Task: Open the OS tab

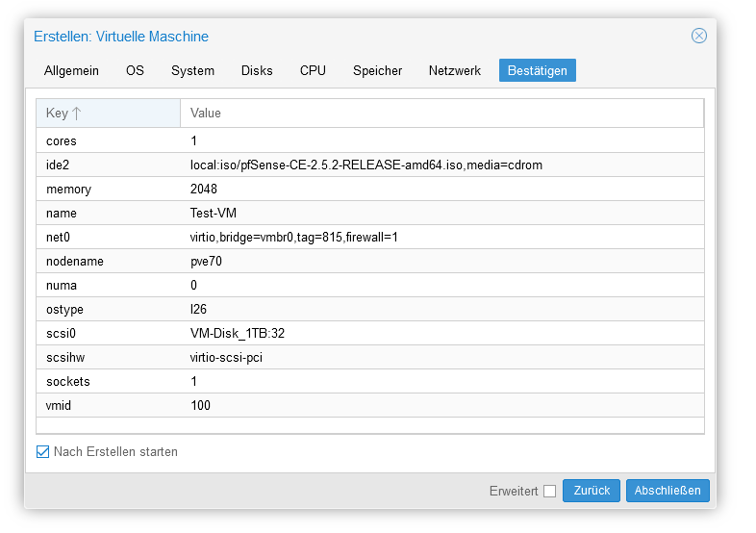Action: click(x=135, y=70)
